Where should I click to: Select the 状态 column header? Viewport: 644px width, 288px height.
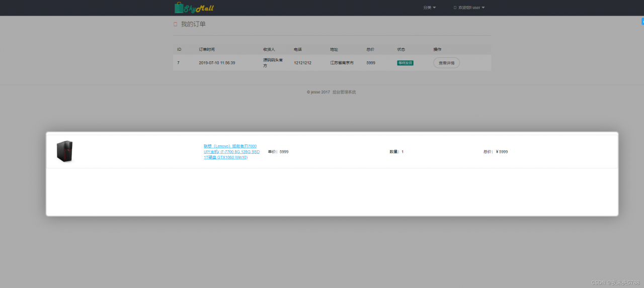[x=401, y=49]
